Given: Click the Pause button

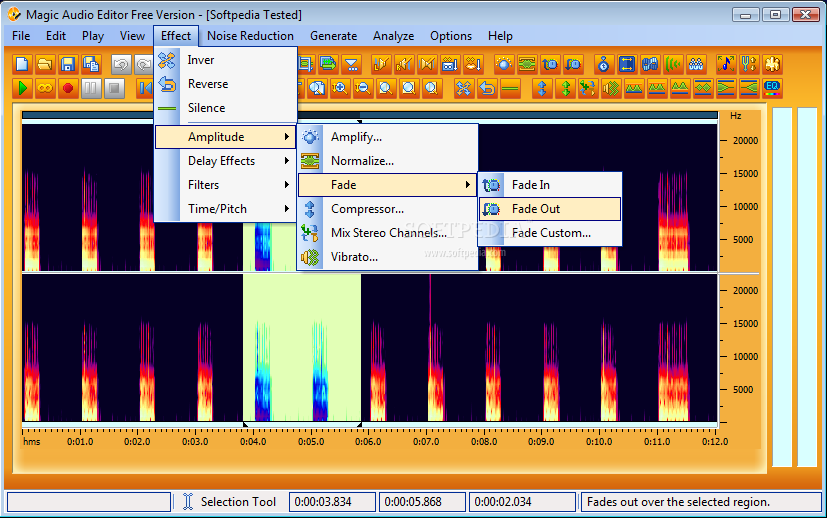Looking at the screenshot, I should point(91,88).
